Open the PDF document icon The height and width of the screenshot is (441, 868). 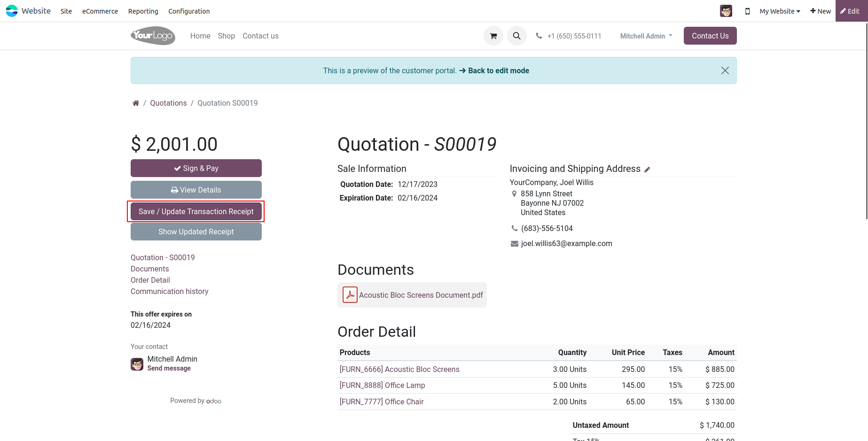pyautogui.click(x=350, y=295)
